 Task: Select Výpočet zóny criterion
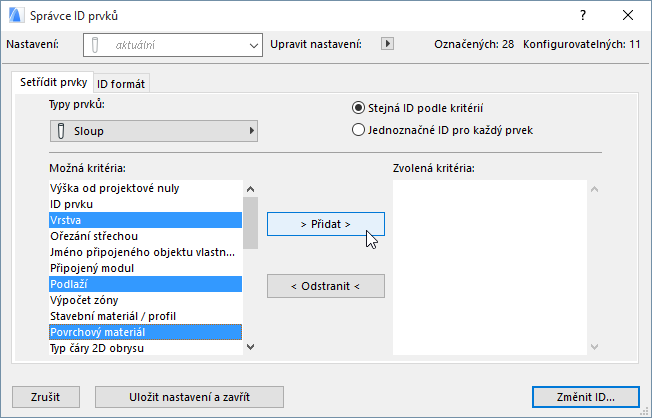point(144,300)
